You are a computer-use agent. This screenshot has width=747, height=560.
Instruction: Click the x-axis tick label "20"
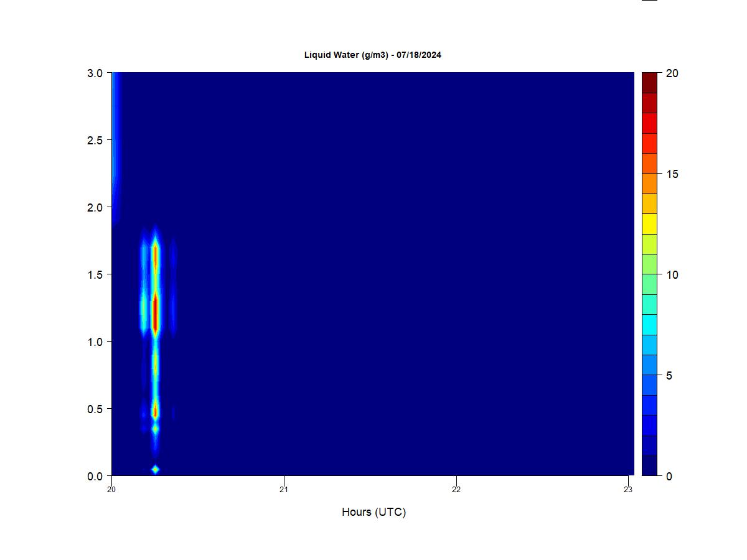pos(111,490)
